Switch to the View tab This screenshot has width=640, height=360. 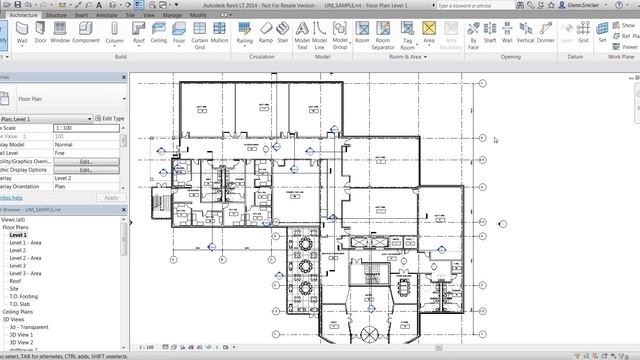[149, 15]
